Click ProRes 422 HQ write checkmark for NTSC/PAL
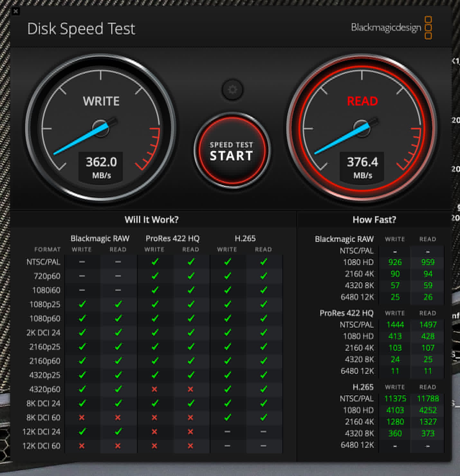 click(155, 262)
